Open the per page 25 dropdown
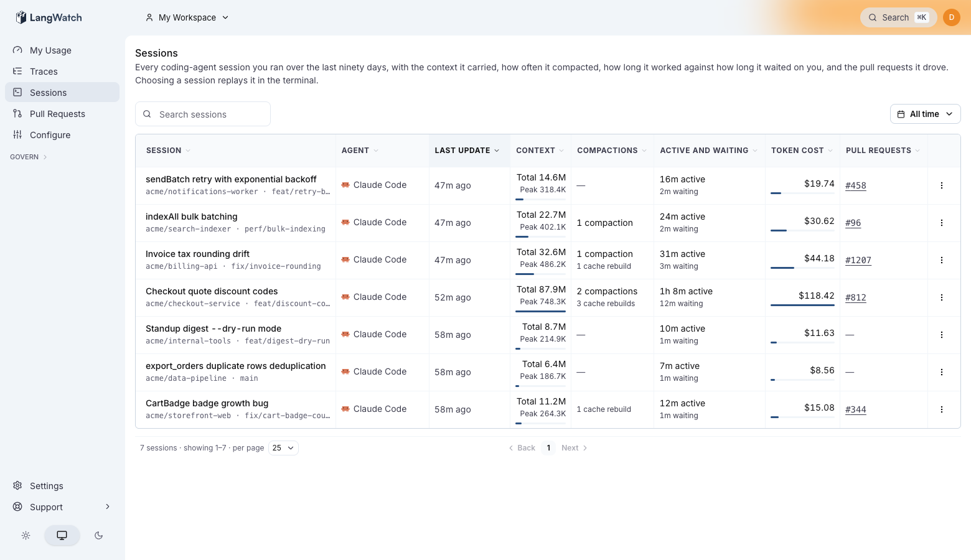This screenshot has height=560, width=971. point(283,448)
